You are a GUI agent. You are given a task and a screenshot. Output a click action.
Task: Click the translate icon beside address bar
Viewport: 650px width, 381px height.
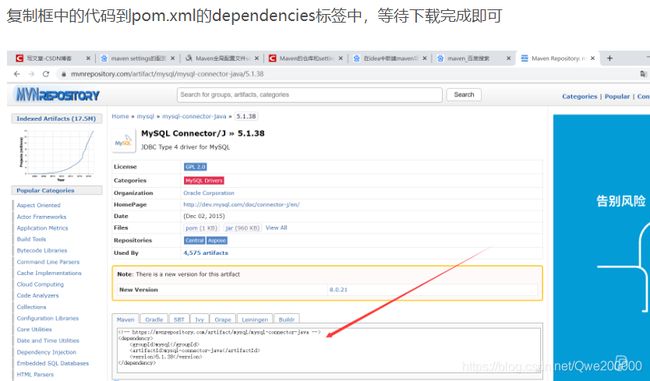[x=643, y=74]
